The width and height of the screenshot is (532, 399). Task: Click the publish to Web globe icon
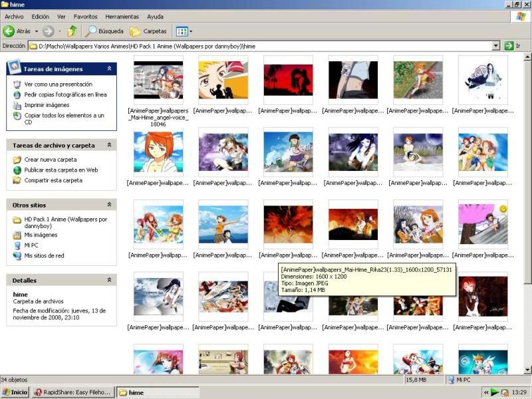pos(17,170)
